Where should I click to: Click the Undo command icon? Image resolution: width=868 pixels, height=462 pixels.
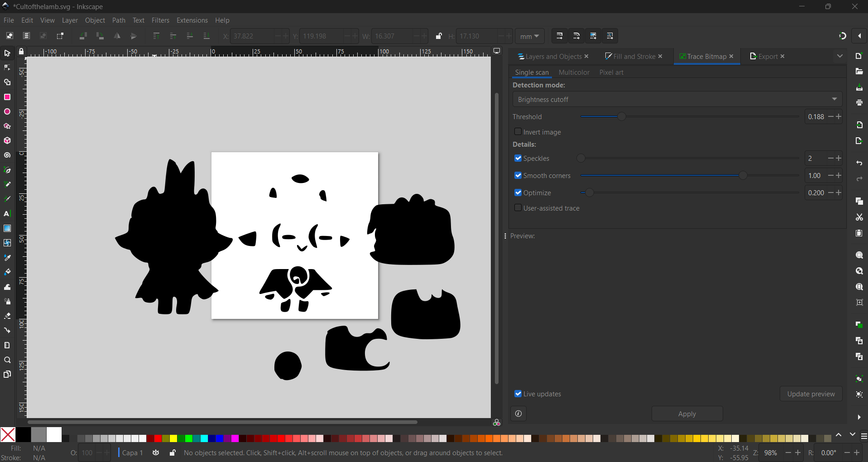[859, 163]
